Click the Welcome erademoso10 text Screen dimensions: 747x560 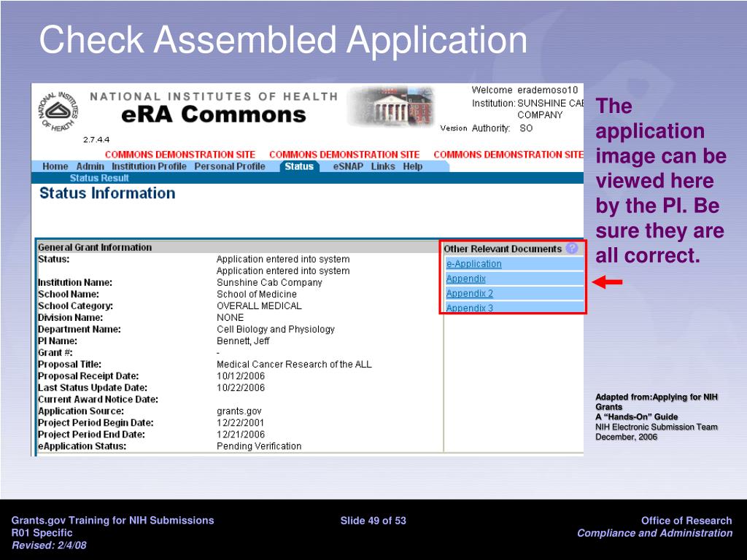(x=525, y=90)
